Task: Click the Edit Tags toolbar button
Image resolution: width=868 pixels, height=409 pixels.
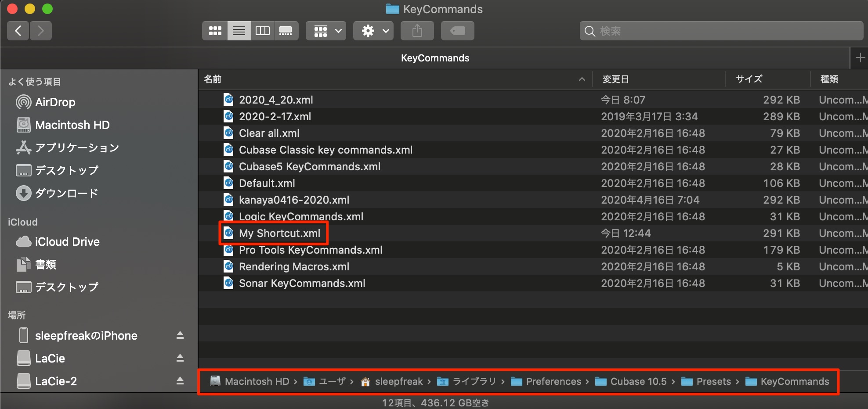Action: (457, 31)
